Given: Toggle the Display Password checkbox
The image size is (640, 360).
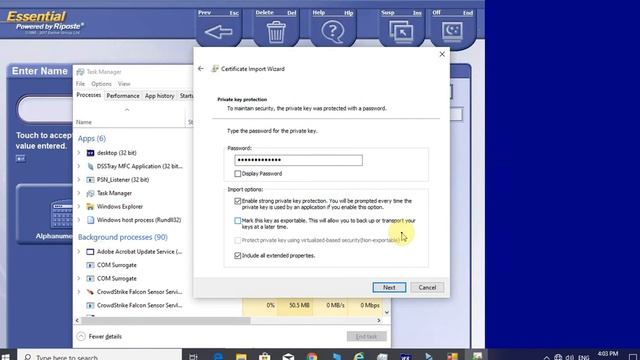Looking at the screenshot, I should 238,174.
